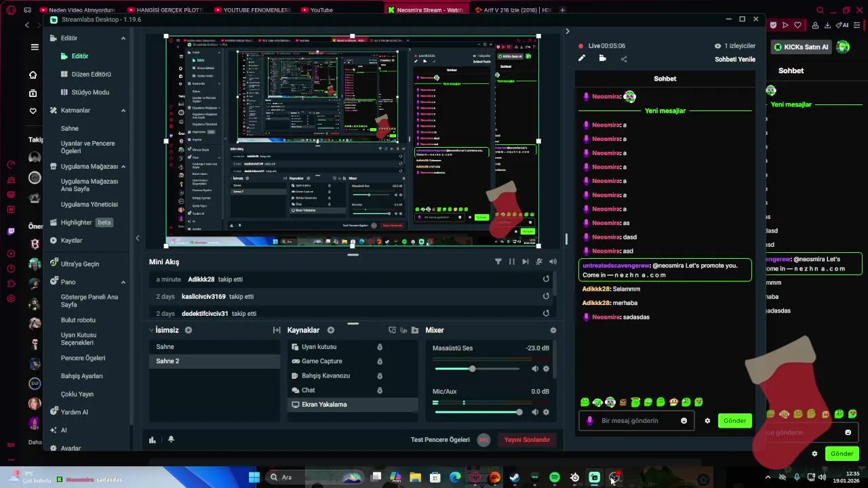Share the stream with the share icon
This screenshot has height=488, width=868.
point(624,59)
